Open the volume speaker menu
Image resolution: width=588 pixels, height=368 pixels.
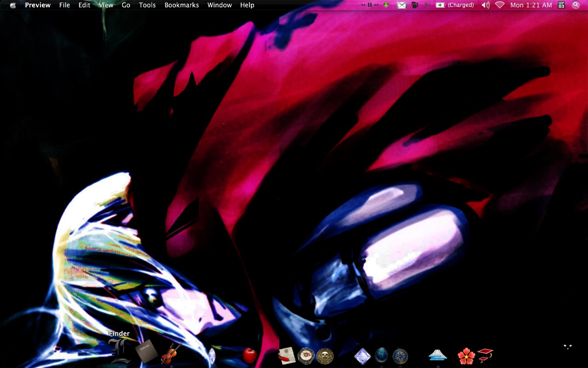pos(486,5)
